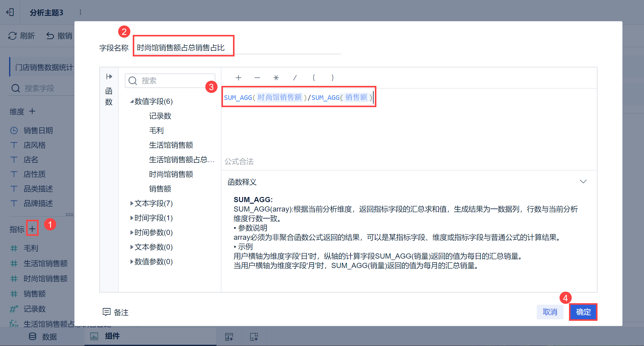The width and height of the screenshot is (644, 346).
Task: Click the 取消 cancel button
Action: pyautogui.click(x=550, y=312)
